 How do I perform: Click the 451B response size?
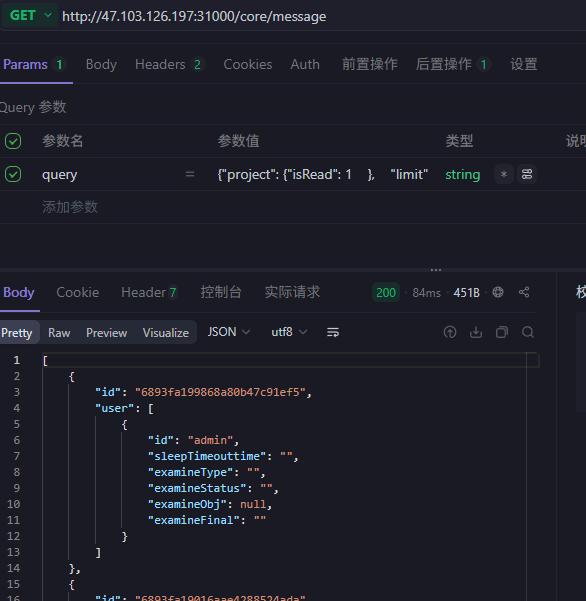coord(466,293)
